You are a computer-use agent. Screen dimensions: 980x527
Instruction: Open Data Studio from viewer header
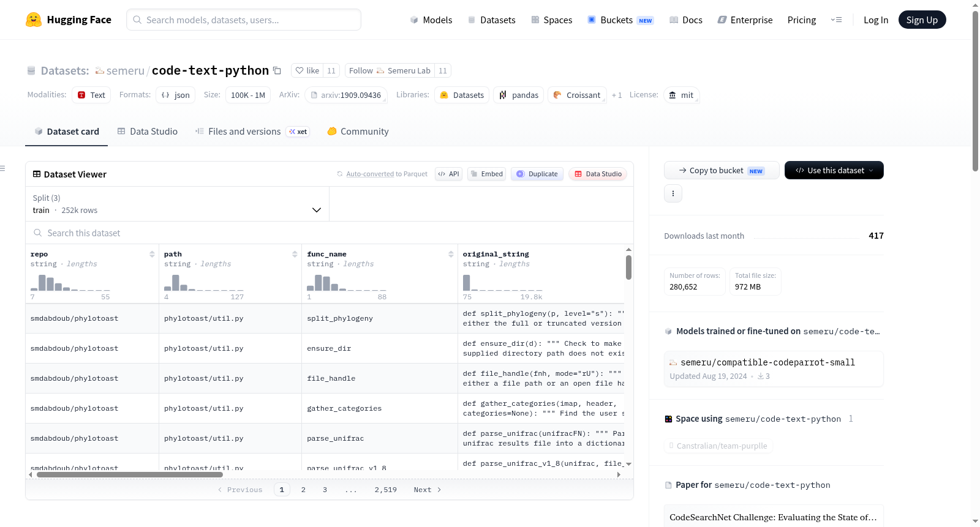598,174
